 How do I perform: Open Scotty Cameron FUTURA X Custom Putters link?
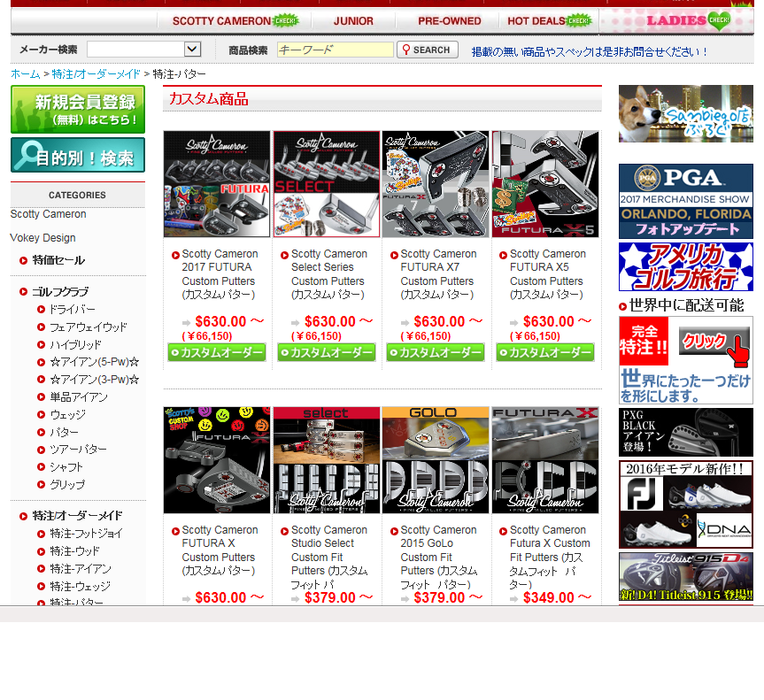click(220, 550)
